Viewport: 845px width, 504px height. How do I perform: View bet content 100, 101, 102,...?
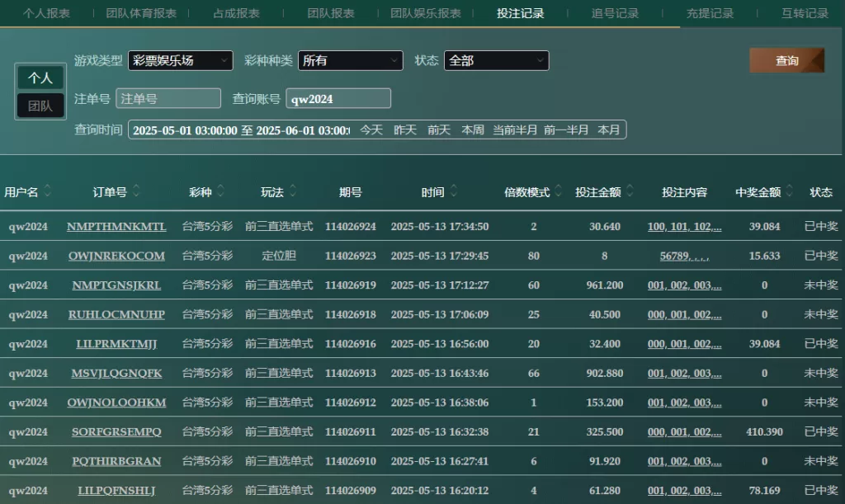coord(684,227)
